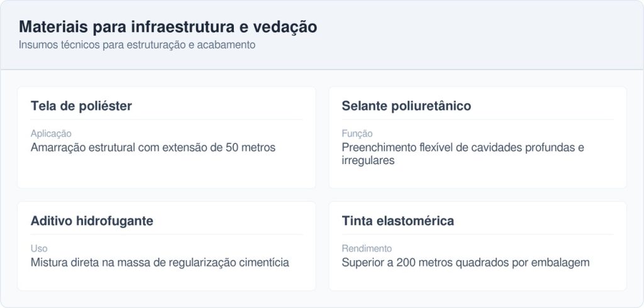Click the 'Insumos técnicos para estruturação' subtitle

coord(136,45)
